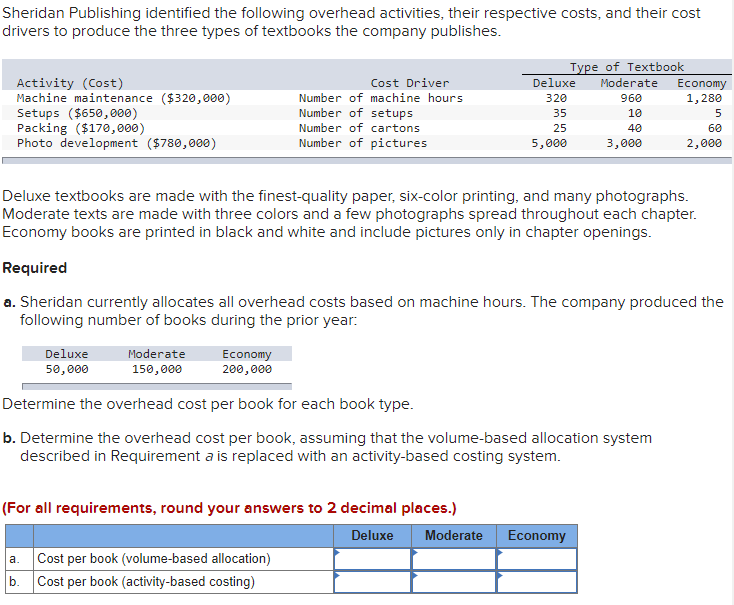The width and height of the screenshot is (734, 605).
Task: Click 'Number of cartons' cost driver
Action: 359,128
